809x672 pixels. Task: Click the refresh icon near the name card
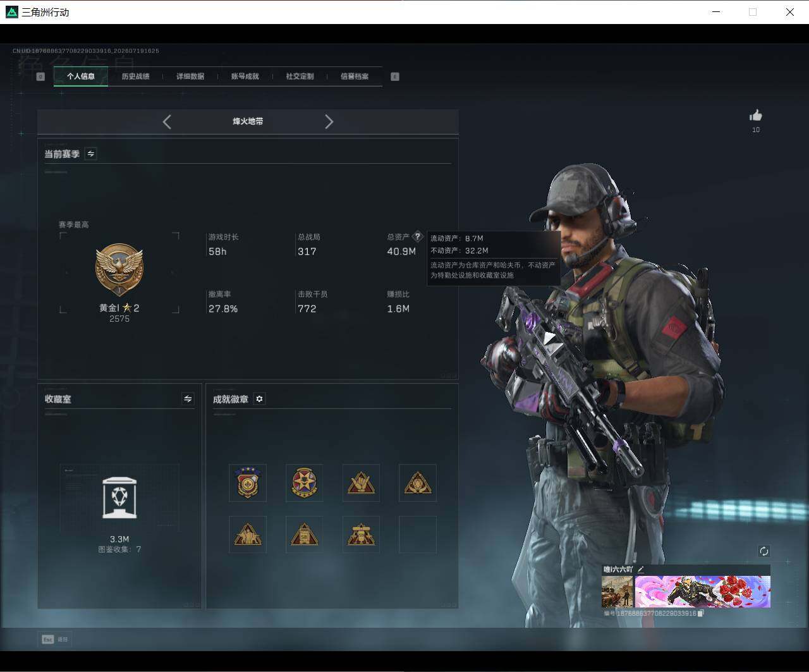coord(763,551)
